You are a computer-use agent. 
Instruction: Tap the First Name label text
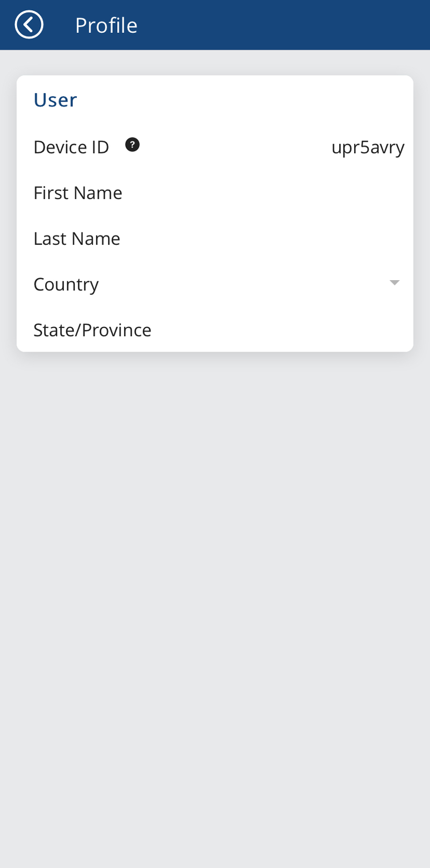78,193
